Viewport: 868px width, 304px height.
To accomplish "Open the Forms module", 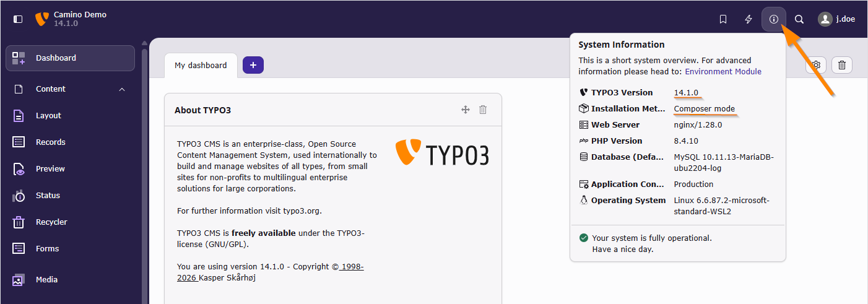I will [x=70, y=249].
